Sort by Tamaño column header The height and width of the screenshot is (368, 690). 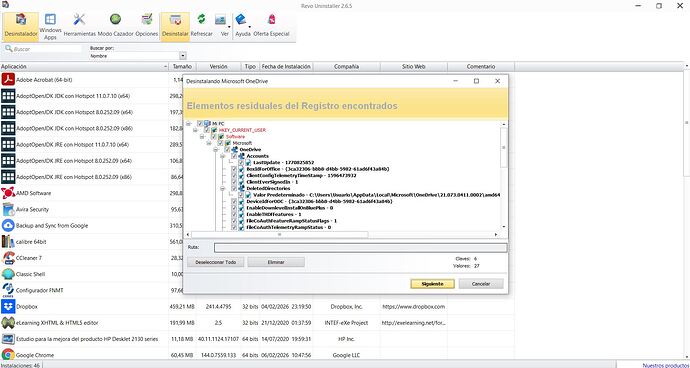point(182,66)
